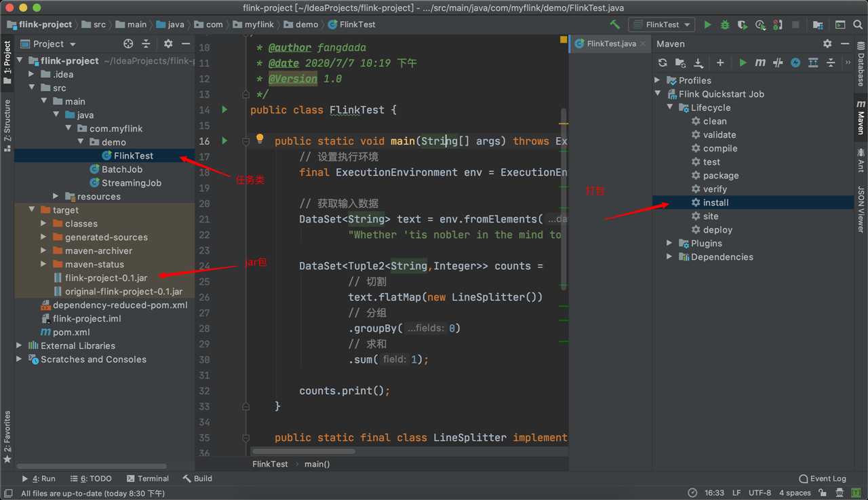This screenshot has width=868, height=500.
Task: Open the Build tool window tab
Action: pyautogui.click(x=197, y=478)
